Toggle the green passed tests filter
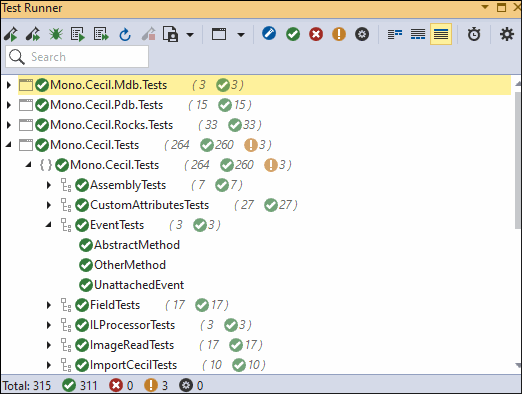The width and height of the screenshot is (522, 394). pyautogui.click(x=293, y=34)
